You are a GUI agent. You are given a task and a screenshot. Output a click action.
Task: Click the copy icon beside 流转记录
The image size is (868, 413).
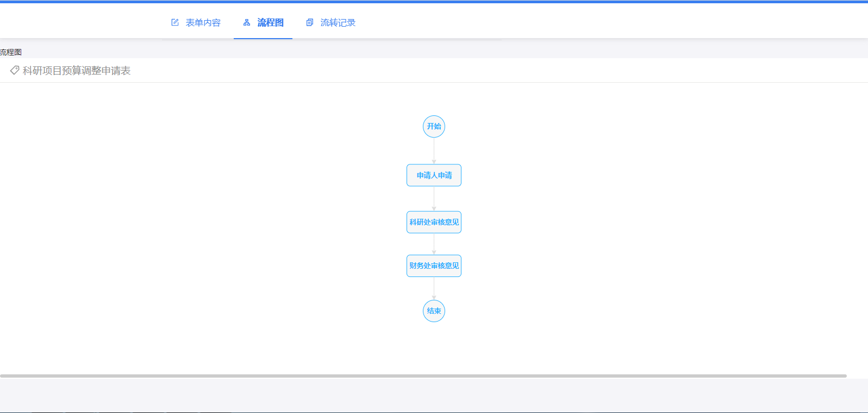pyautogui.click(x=310, y=22)
